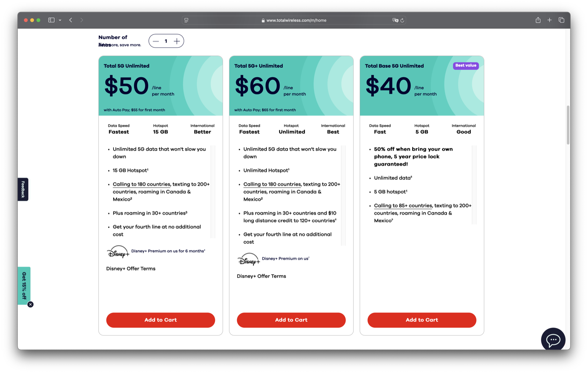The height and width of the screenshot is (373, 588).
Task: Go back with the browser back arrow
Action: tap(71, 20)
